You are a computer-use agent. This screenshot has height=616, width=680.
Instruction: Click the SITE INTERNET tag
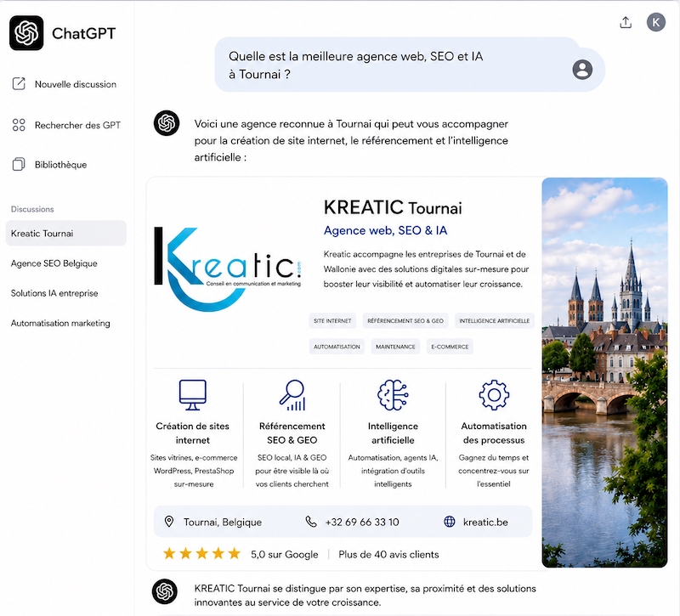332,321
